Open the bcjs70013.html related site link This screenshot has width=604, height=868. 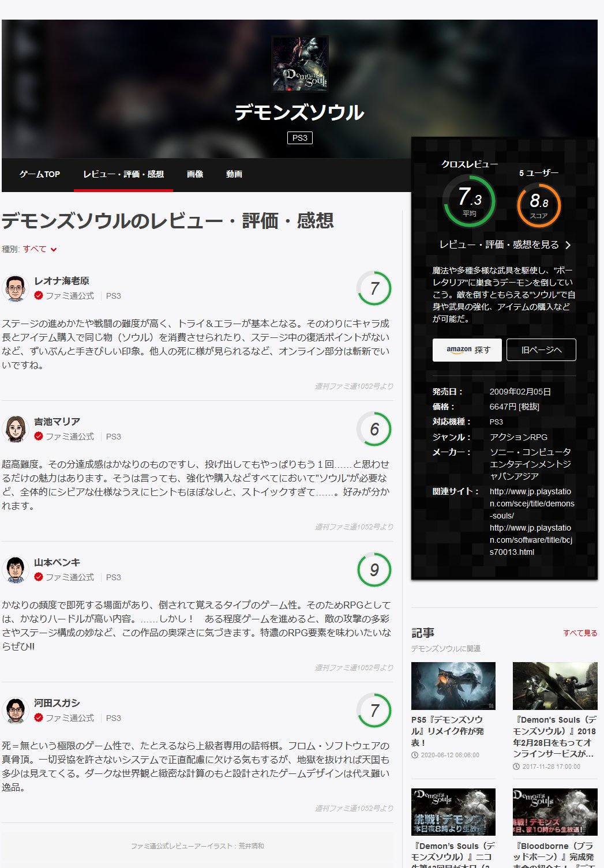(x=531, y=540)
